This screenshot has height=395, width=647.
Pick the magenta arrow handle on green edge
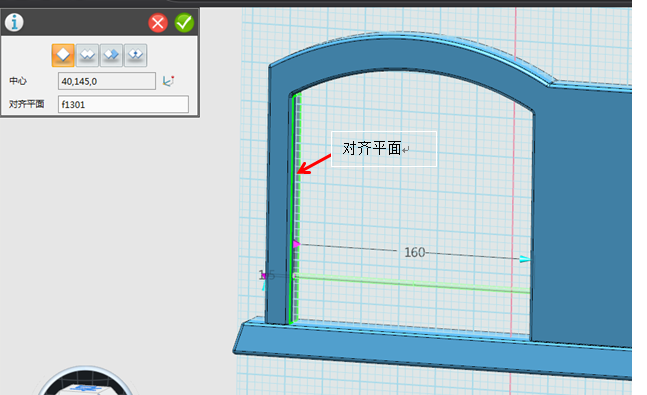pyautogui.click(x=296, y=244)
